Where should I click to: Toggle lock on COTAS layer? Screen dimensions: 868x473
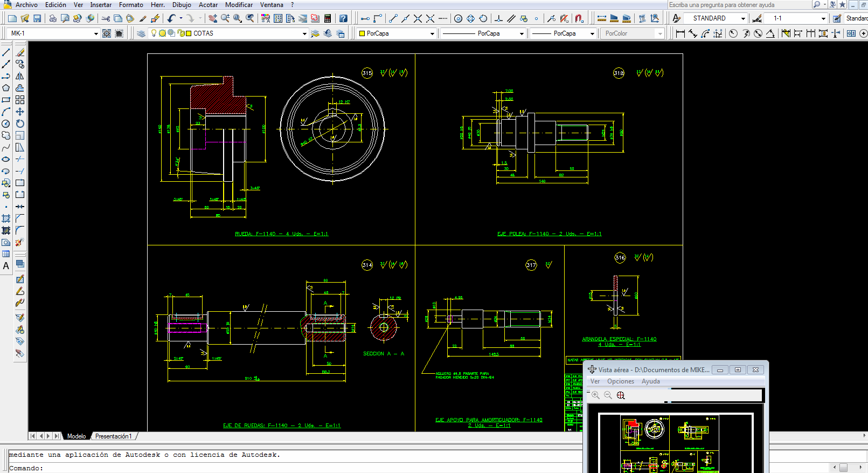[181, 33]
